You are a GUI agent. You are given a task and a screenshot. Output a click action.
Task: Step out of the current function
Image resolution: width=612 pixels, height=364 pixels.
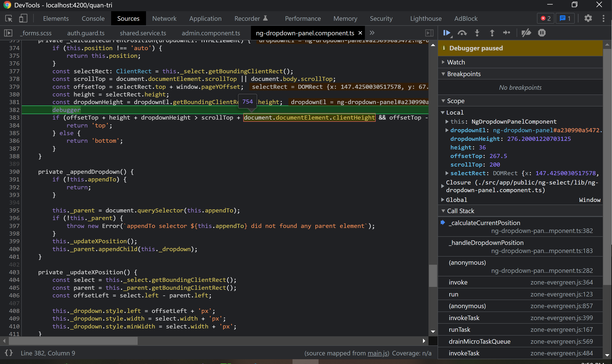(x=492, y=33)
